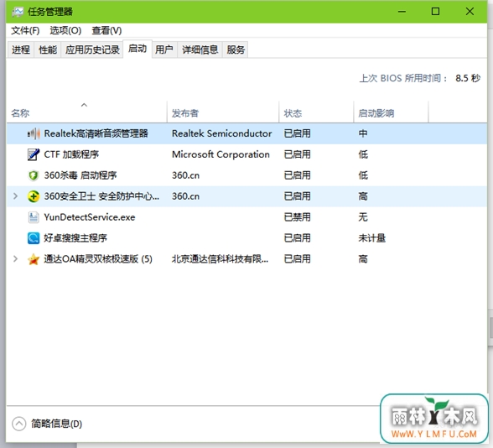Open the 文件(F) menu
This screenshot has width=493, height=448.
(x=25, y=30)
